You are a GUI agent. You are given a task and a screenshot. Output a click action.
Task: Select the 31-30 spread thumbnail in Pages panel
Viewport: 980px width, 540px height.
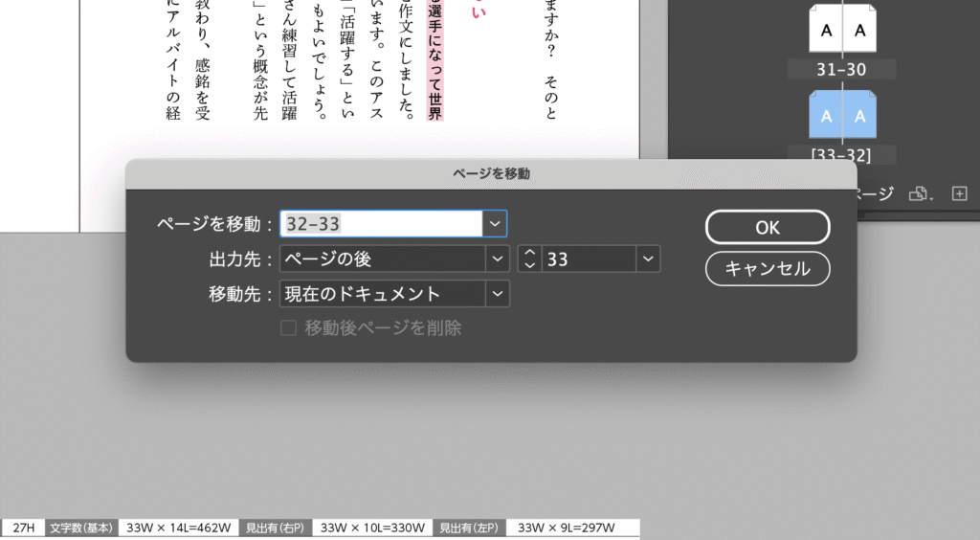click(842, 29)
